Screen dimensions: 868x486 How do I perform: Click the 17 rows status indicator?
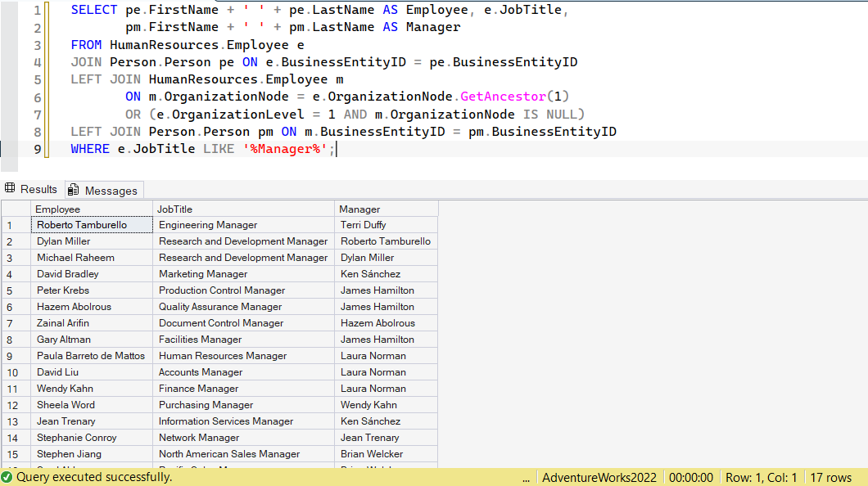point(830,477)
